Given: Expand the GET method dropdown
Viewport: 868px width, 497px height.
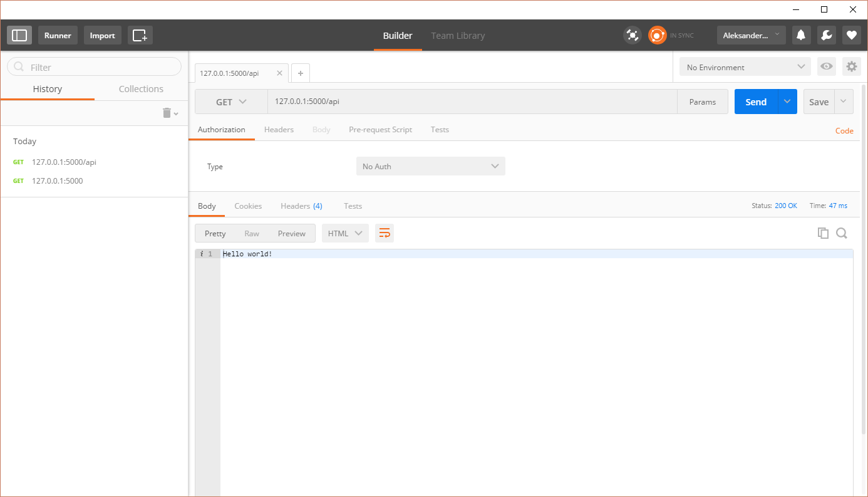Looking at the screenshot, I should click(231, 102).
